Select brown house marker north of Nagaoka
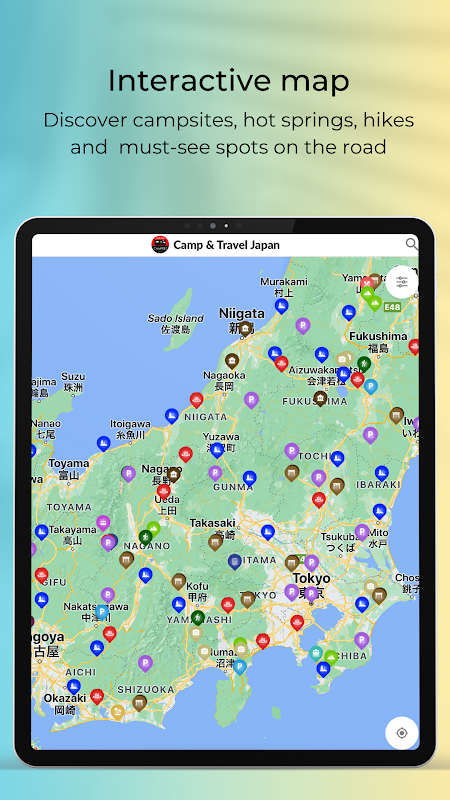The image size is (450, 800). (x=232, y=361)
